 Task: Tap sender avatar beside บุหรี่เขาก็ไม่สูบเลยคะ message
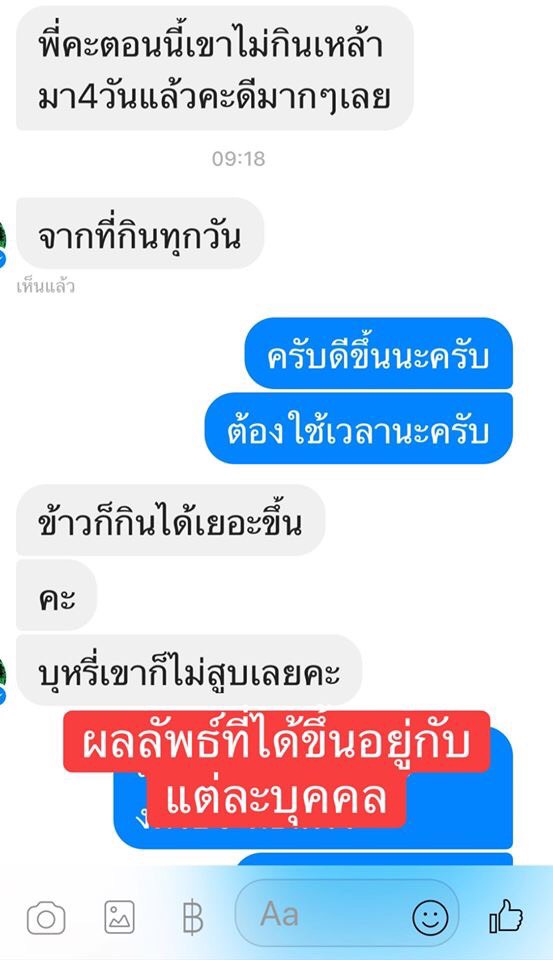click(x=2, y=680)
